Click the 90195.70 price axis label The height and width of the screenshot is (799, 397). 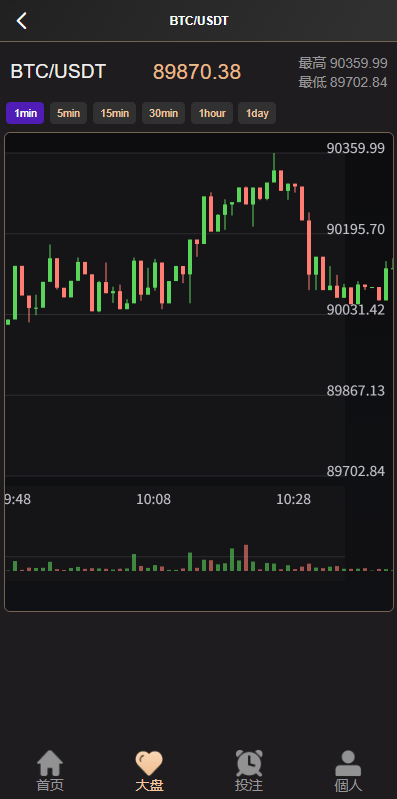coord(356,230)
